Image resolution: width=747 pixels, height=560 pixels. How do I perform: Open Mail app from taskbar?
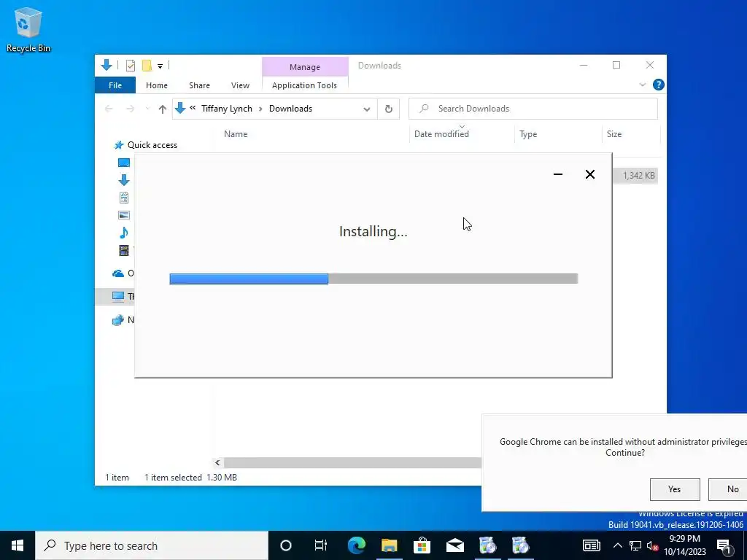click(x=455, y=545)
